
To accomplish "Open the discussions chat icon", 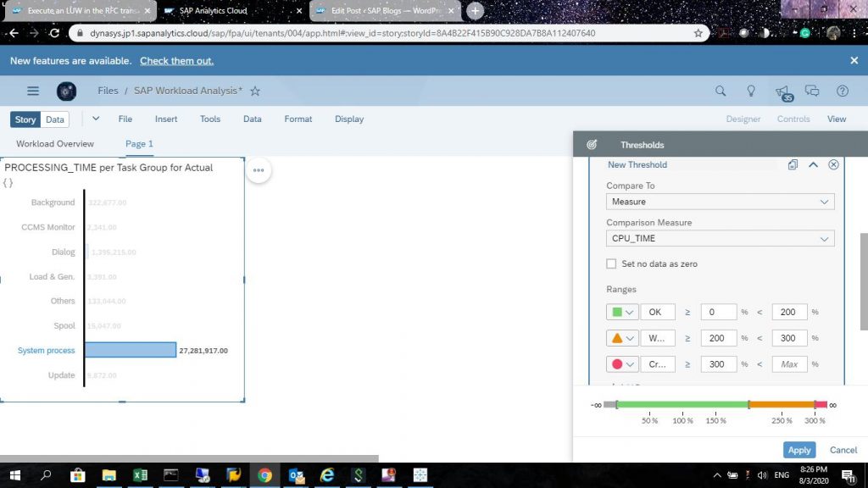I will (x=812, y=91).
